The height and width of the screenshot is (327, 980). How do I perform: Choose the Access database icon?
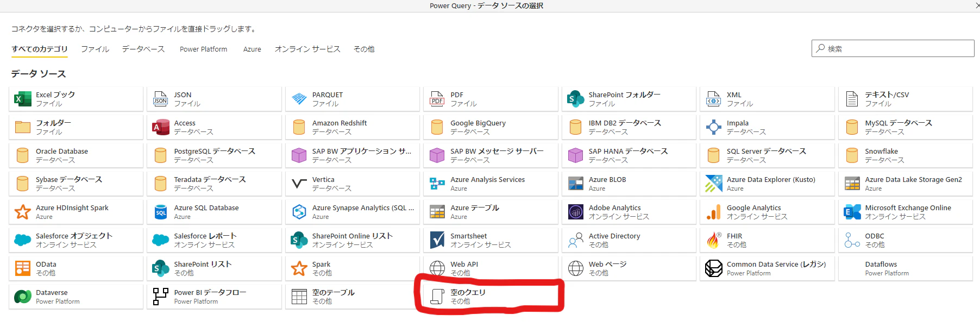[x=161, y=127]
